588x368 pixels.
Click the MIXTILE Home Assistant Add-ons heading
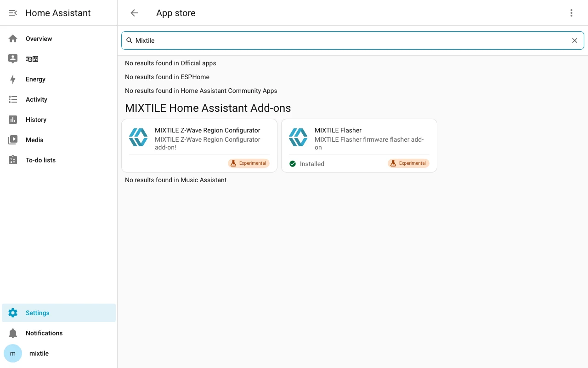208,108
